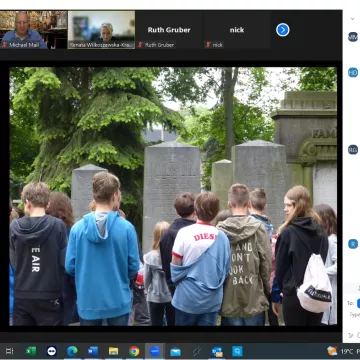The image size is (360, 360).
Task: Open TeamViewer from the taskbar
Action: (52, 351)
